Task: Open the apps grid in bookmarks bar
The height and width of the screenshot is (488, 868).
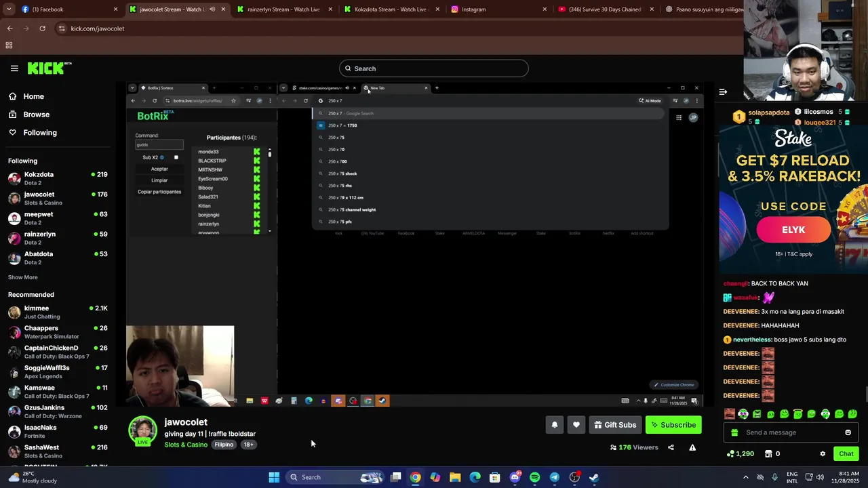Action: tap(9, 45)
